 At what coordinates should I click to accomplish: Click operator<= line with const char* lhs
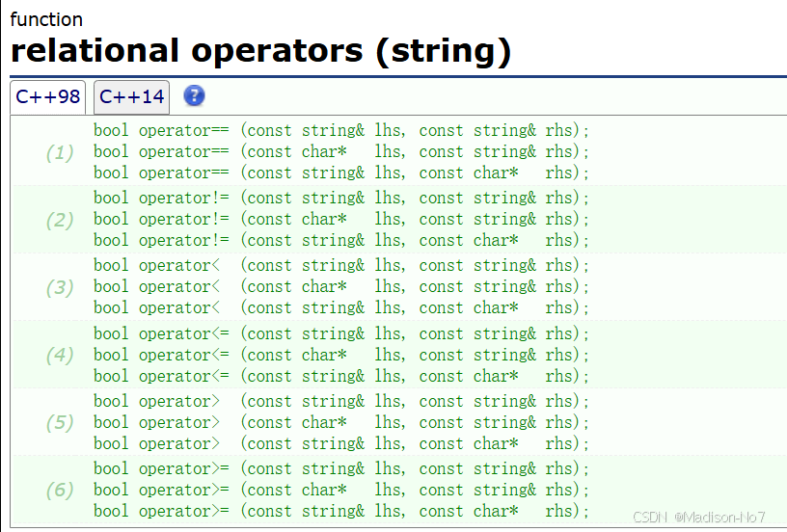(341, 355)
